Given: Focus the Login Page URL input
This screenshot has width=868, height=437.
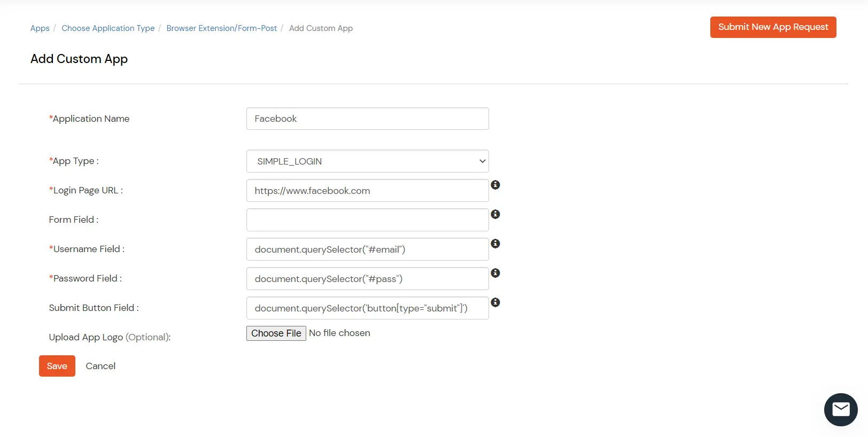Looking at the screenshot, I should pos(368,191).
